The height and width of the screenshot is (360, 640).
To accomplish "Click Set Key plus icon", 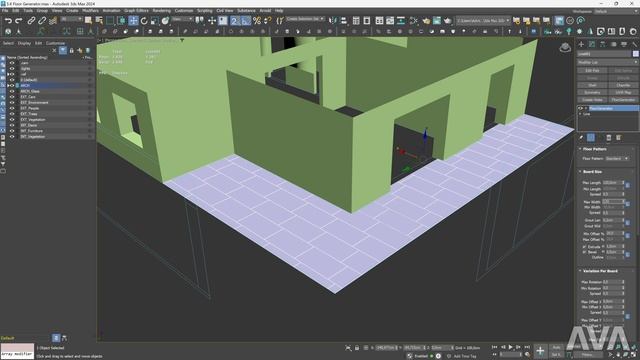I will coord(540,350).
